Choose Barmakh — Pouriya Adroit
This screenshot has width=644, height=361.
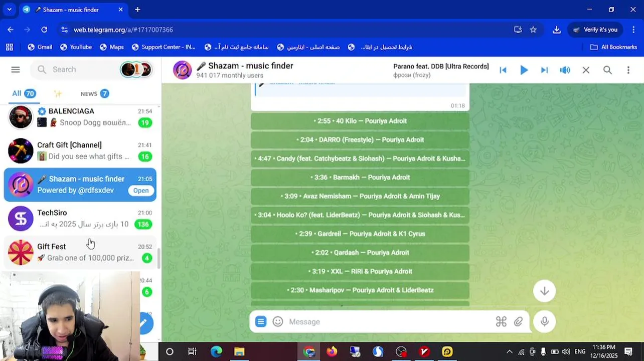tap(360, 177)
